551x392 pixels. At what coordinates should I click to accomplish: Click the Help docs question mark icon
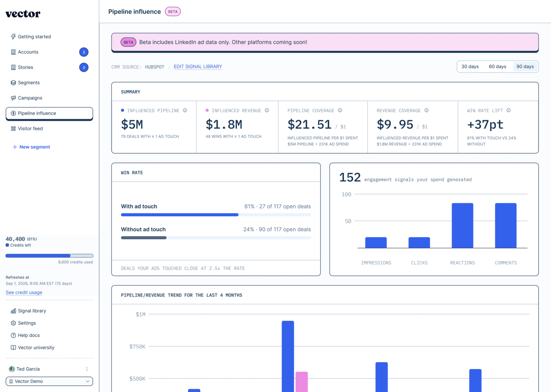point(13,335)
